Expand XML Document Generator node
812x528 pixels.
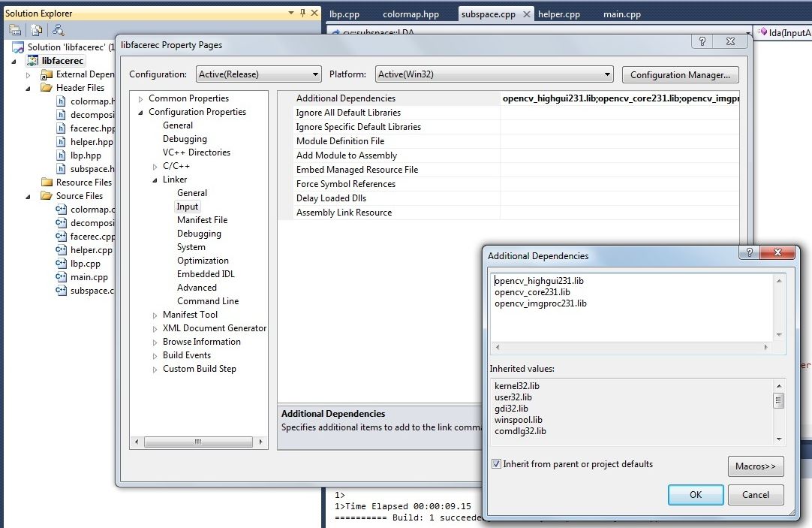(x=155, y=328)
